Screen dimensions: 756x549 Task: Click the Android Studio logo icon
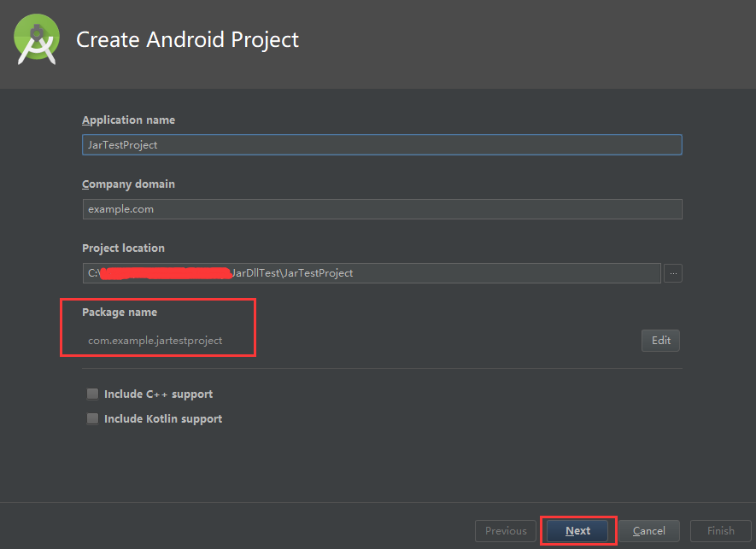[37, 39]
